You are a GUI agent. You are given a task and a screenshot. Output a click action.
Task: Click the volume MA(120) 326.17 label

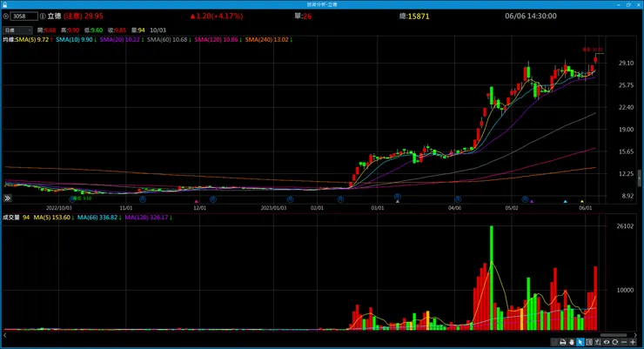(x=146, y=218)
